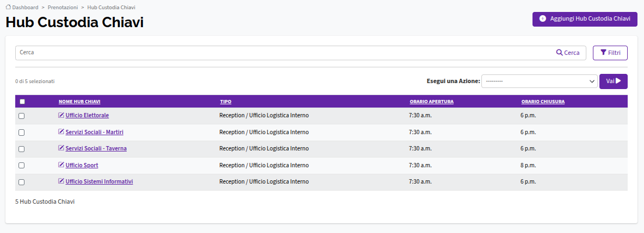Click funnel icon in the Filtri button
This screenshot has width=644, height=233.
pyautogui.click(x=603, y=53)
